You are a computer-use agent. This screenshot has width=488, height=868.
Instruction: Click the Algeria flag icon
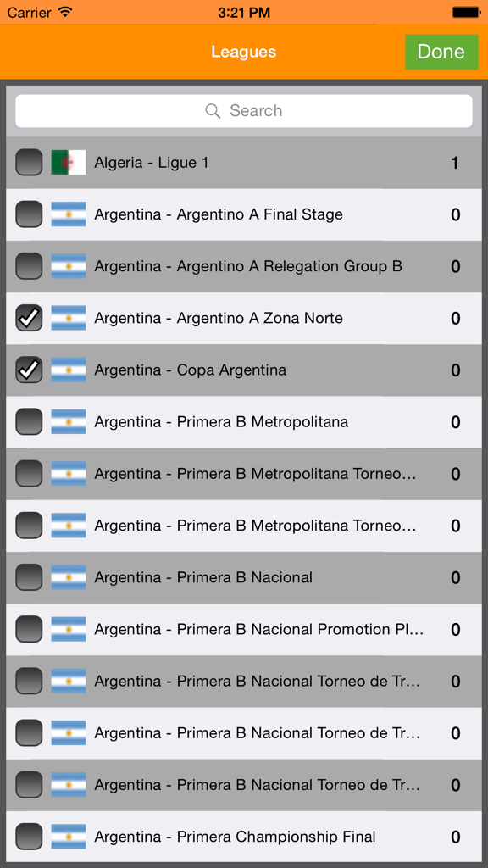coord(69,162)
